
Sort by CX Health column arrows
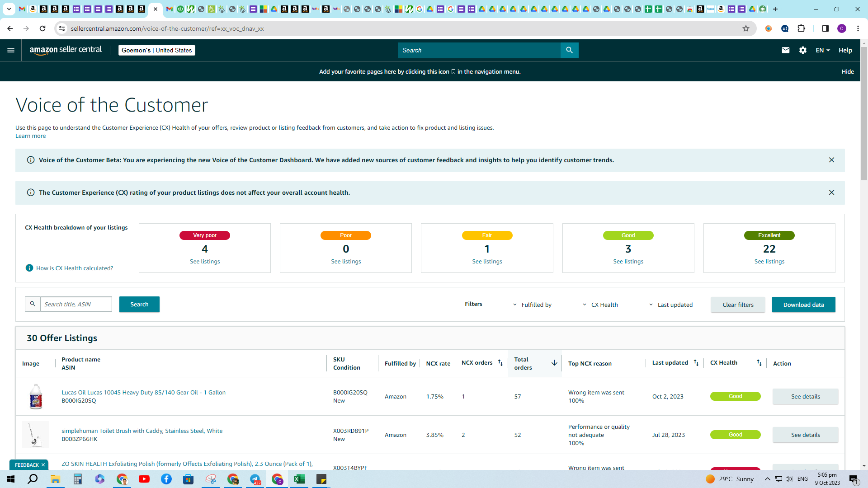759,363
